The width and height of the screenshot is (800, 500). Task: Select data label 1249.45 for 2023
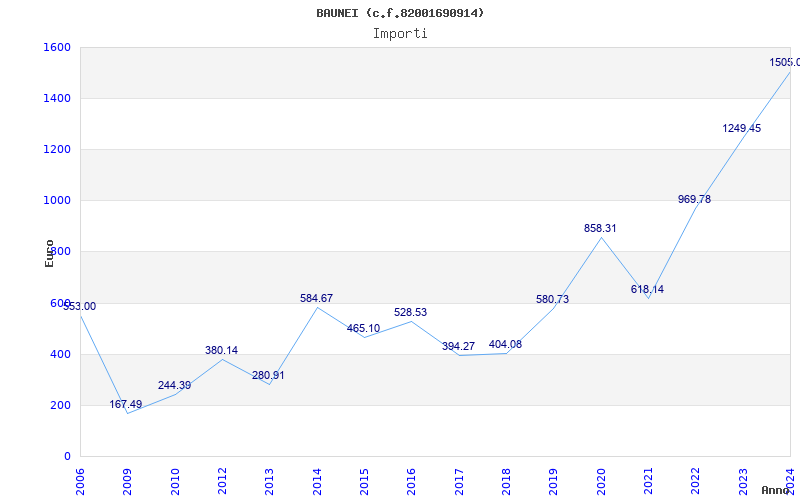[741, 129]
